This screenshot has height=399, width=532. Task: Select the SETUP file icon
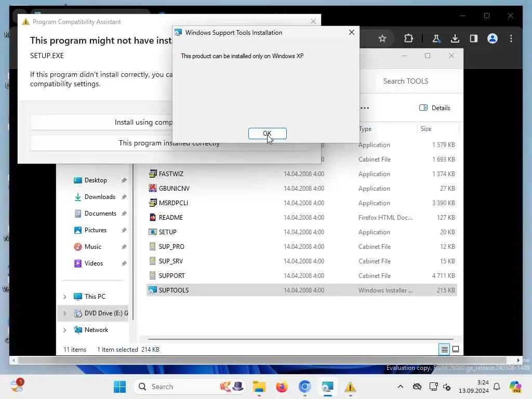point(153,232)
